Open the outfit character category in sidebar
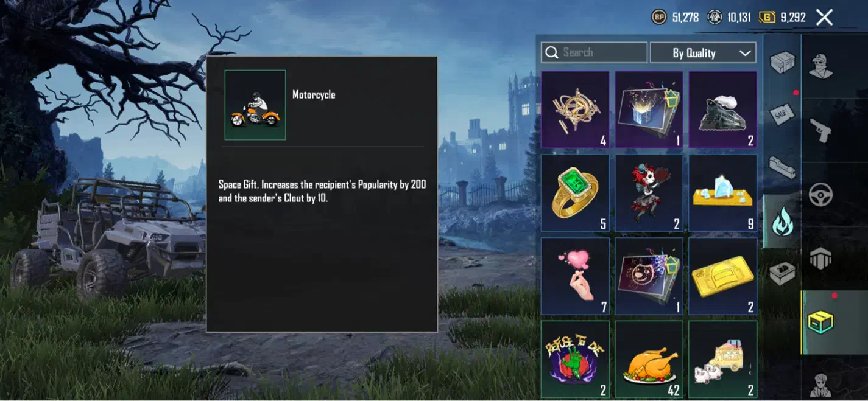The image size is (868, 401). point(820,66)
